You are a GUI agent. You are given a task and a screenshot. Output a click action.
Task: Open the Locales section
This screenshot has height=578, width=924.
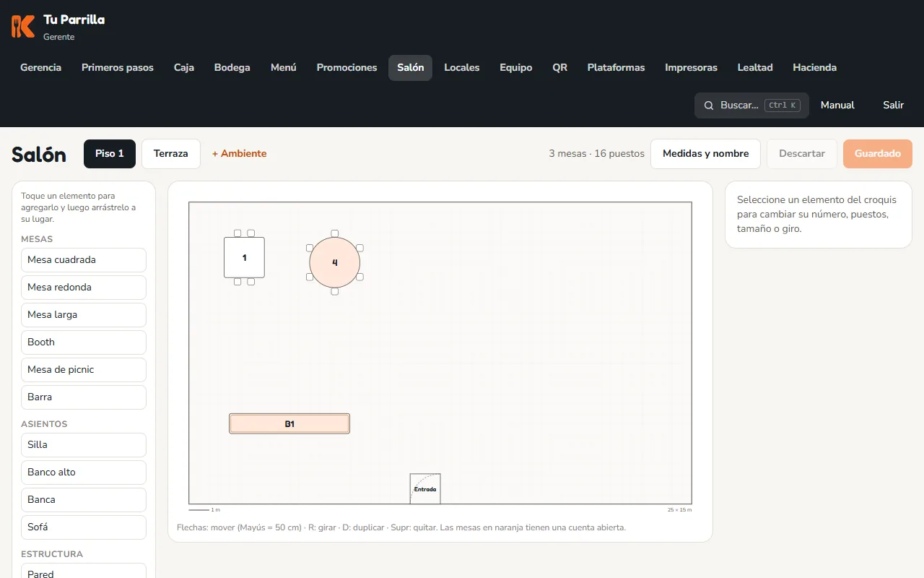462,68
